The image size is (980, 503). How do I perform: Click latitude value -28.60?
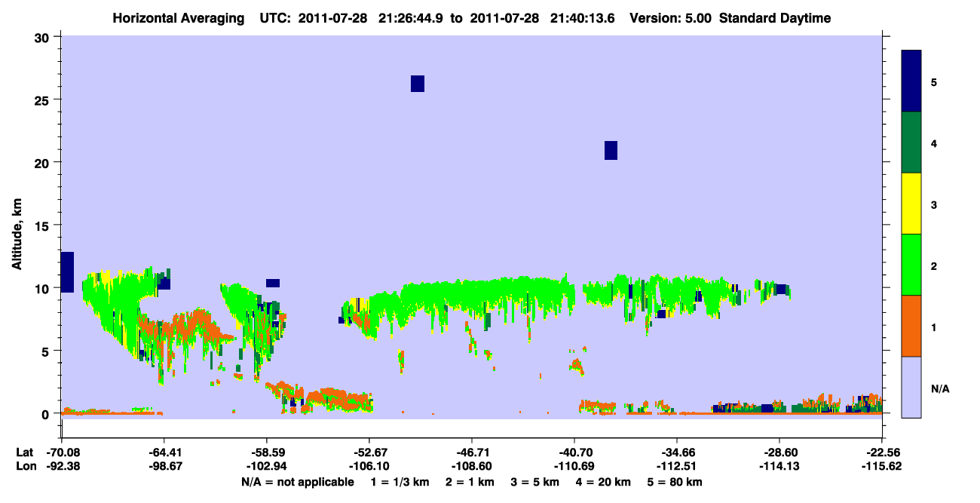[779, 452]
